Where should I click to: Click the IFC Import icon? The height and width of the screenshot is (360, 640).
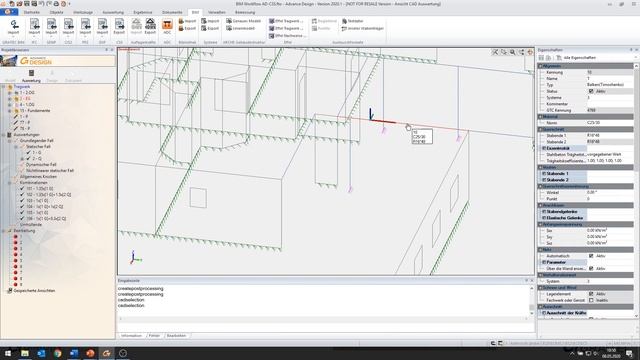(x=34, y=26)
